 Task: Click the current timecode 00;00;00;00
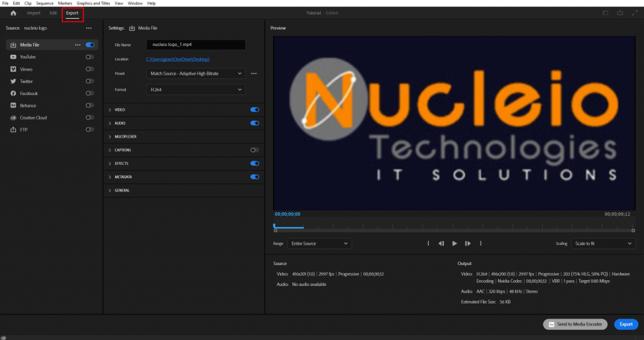287,214
